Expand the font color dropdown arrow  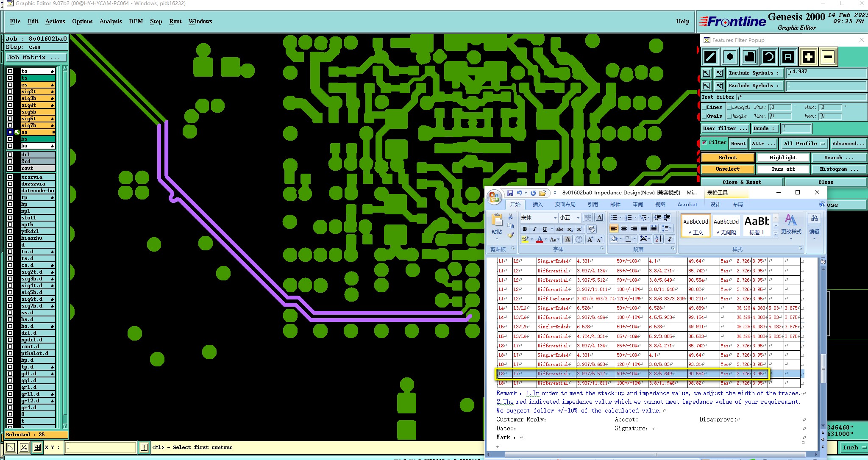(x=545, y=240)
